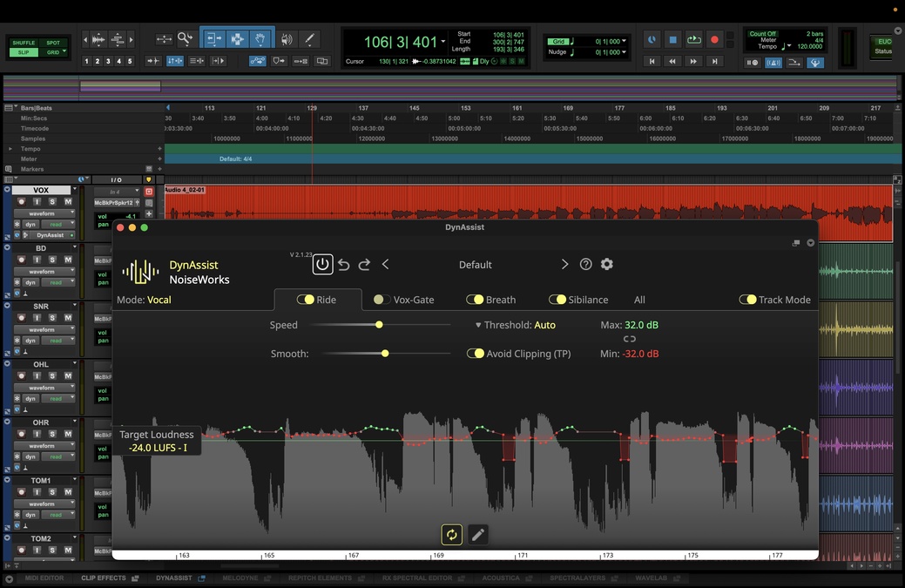
Task: Select Shuffle edit mode button
Action: [24, 43]
